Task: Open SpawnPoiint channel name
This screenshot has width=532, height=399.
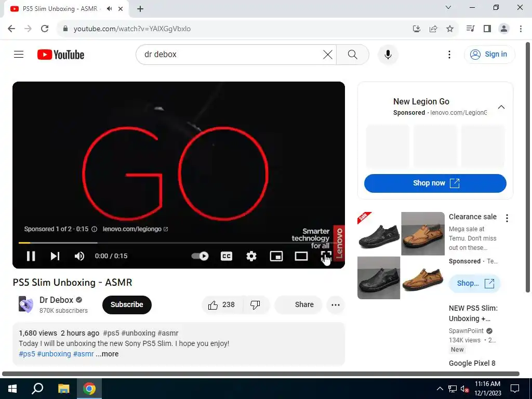Action: [466, 331]
